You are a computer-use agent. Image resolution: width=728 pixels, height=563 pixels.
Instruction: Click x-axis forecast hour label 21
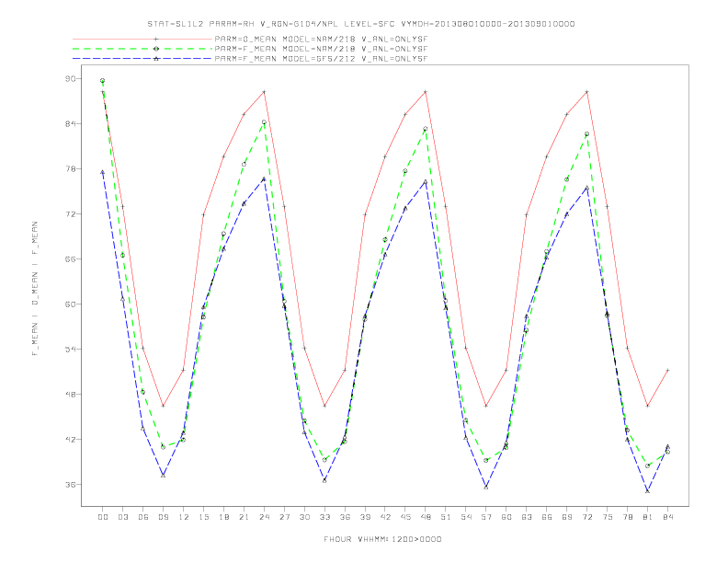pos(244,517)
